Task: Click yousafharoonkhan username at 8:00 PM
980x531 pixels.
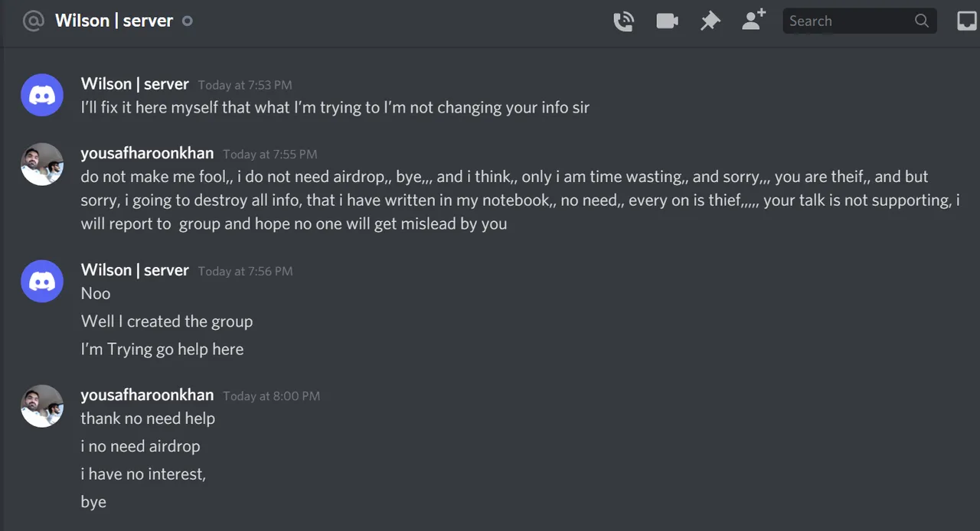Action: pyautogui.click(x=147, y=395)
